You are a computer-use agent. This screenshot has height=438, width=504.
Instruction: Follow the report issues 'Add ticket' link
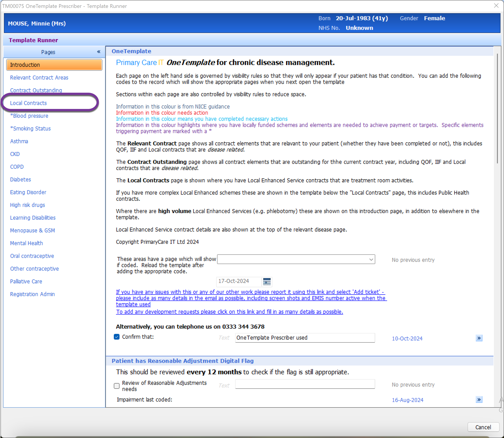click(x=251, y=298)
